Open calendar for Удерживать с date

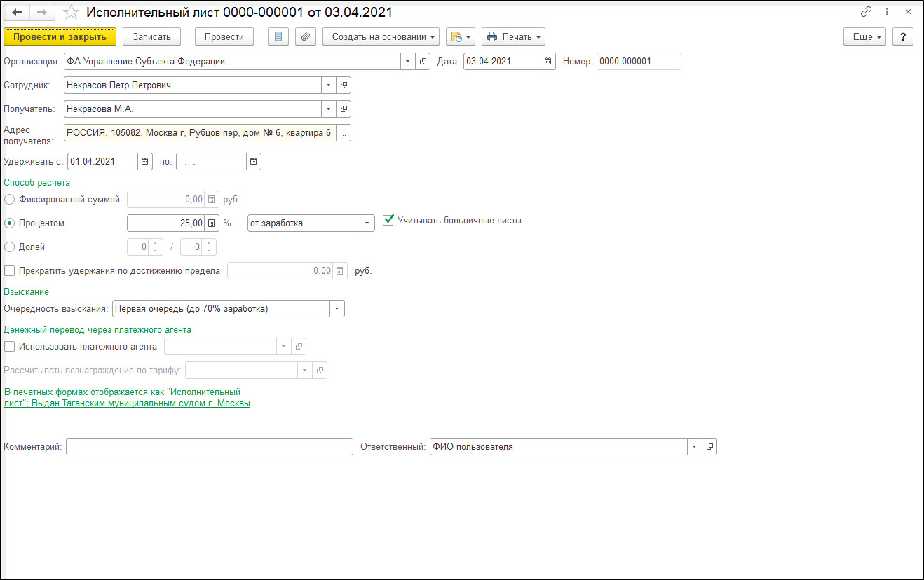[145, 161]
